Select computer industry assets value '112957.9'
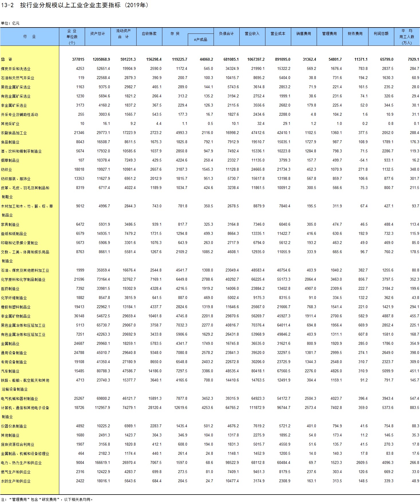The height and width of the screenshot is (504, 420). [x=102, y=407]
